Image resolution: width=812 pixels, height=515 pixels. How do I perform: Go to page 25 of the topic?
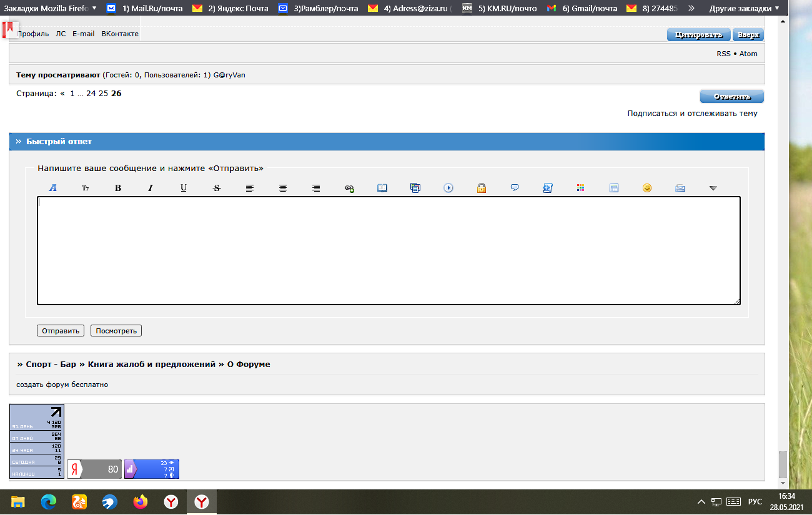[x=104, y=94]
